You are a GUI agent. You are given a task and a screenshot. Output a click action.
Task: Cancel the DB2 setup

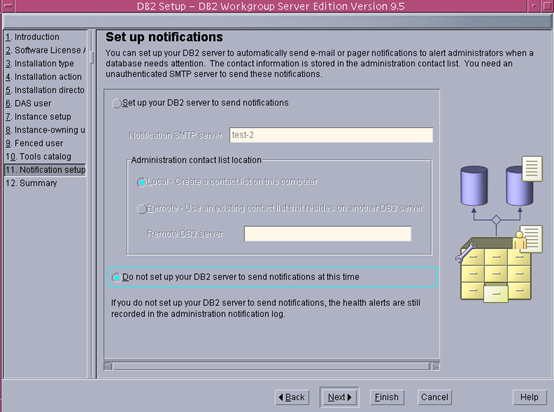pyautogui.click(x=434, y=397)
